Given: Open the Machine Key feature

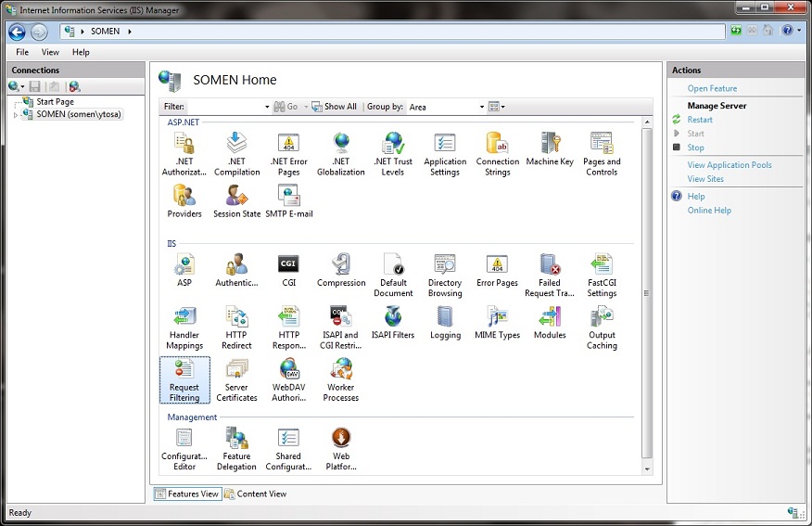Looking at the screenshot, I should (550, 148).
